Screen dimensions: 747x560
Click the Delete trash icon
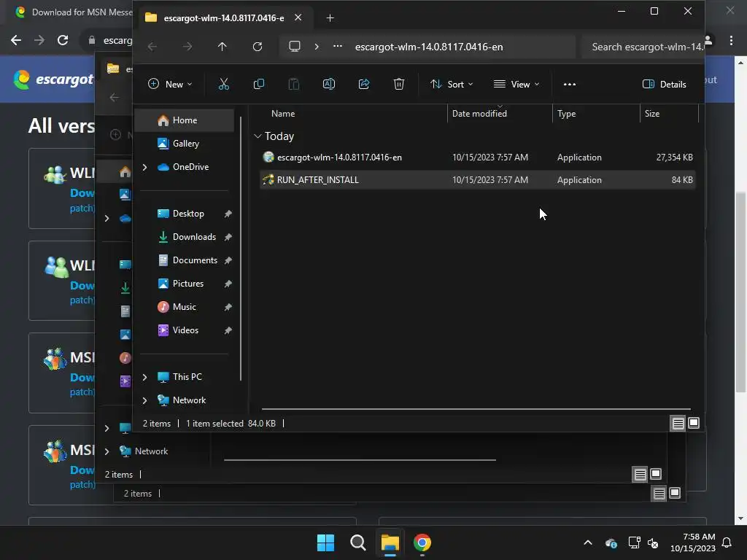click(x=399, y=85)
